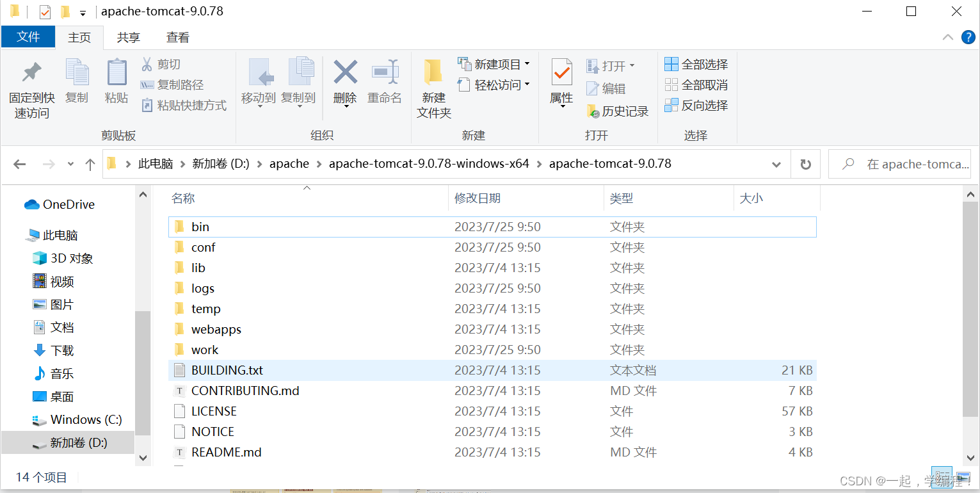Click the Properties checkmark icon
This screenshot has height=493, width=980.
coord(561,72)
